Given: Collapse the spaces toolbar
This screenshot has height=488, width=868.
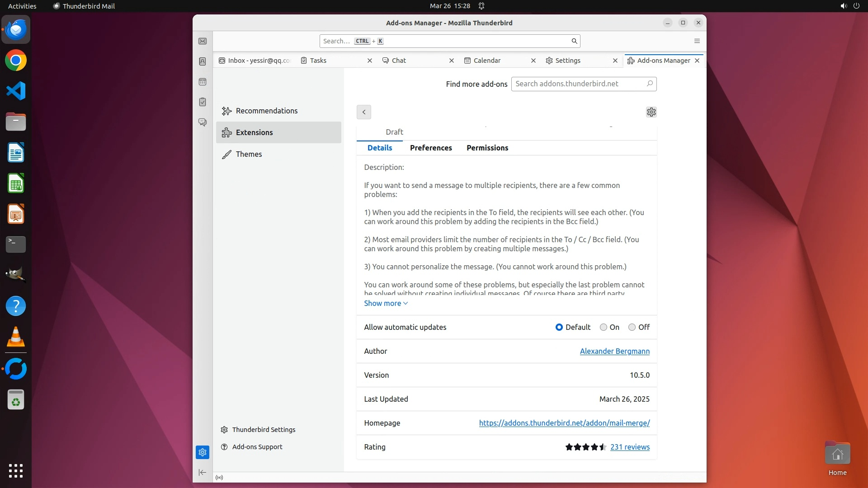Looking at the screenshot, I should click(203, 472).
